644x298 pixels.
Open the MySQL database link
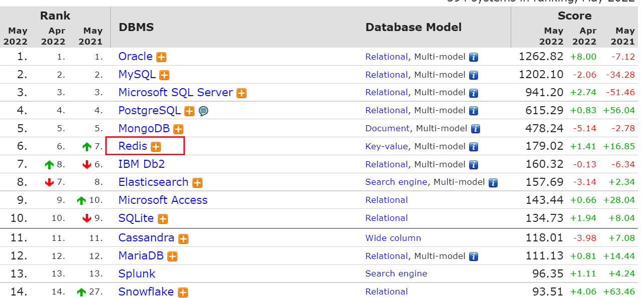pyautogui.click(x=137, y=74)
